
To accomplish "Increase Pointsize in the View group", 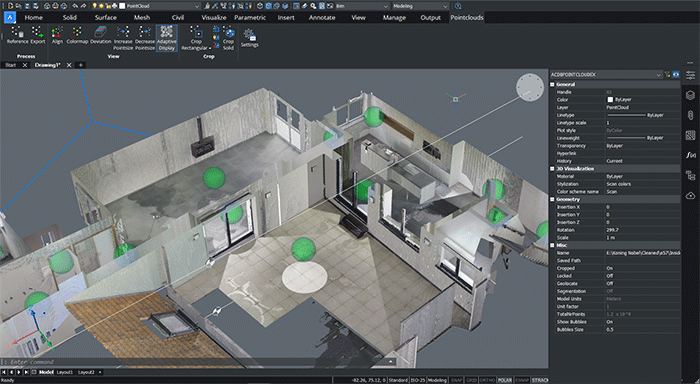I will point(123,38).
